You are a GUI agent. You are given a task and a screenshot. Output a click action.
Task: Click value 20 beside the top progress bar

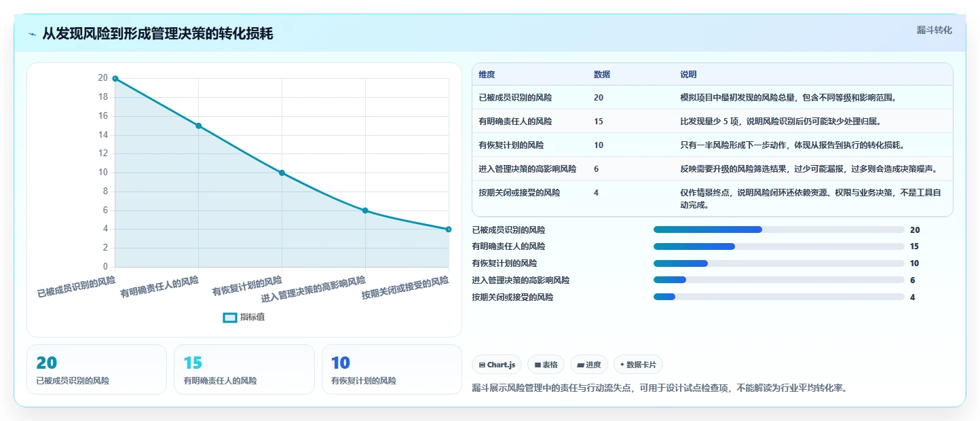click(915, 230)
